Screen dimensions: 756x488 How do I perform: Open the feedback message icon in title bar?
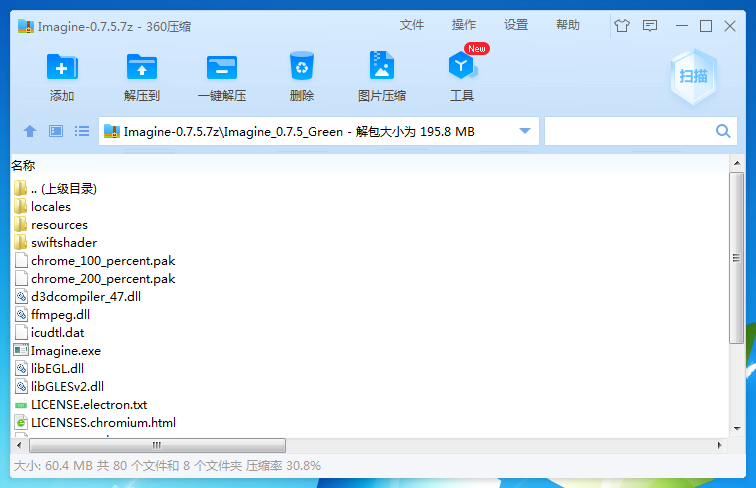650,26
